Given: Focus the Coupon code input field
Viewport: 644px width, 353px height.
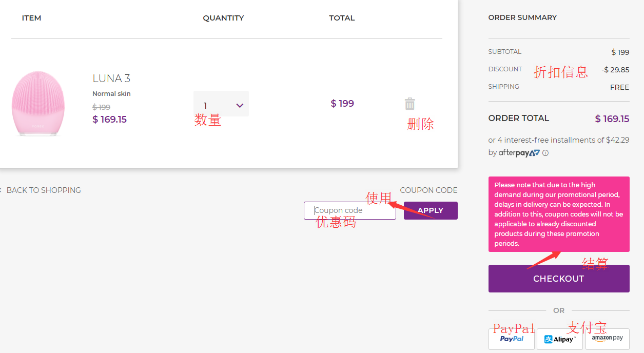Looking at the screenshot, I should click(x=349, y=210).
